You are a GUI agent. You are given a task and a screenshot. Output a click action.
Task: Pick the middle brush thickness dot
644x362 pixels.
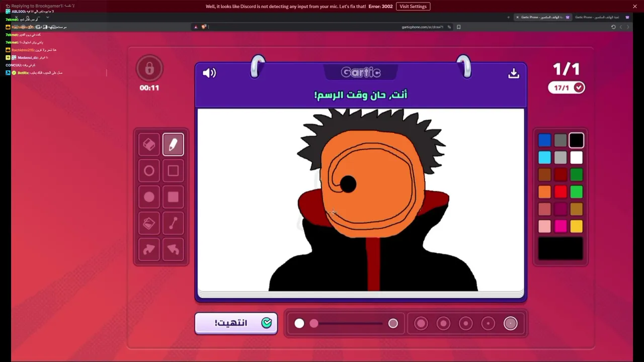point(466,323)
